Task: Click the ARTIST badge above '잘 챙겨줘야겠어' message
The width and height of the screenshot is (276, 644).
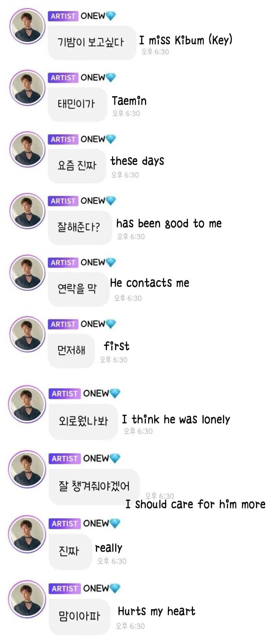Action: (65, 458)
